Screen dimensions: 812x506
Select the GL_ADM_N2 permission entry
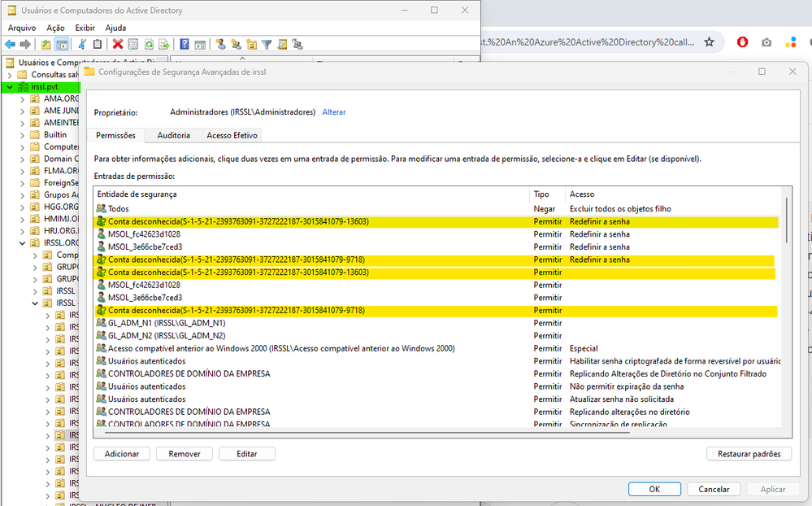[437, 336]
